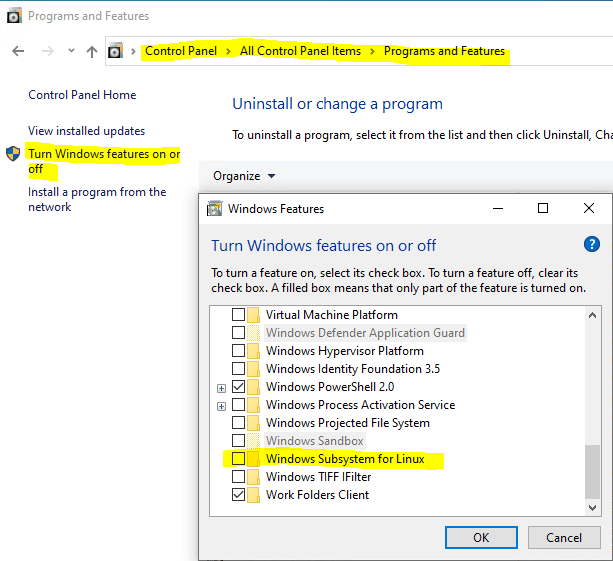This screenshot has height=561, width=613.
Task: Select Windows TIFF IFilter label
Action: coord(318,477)
